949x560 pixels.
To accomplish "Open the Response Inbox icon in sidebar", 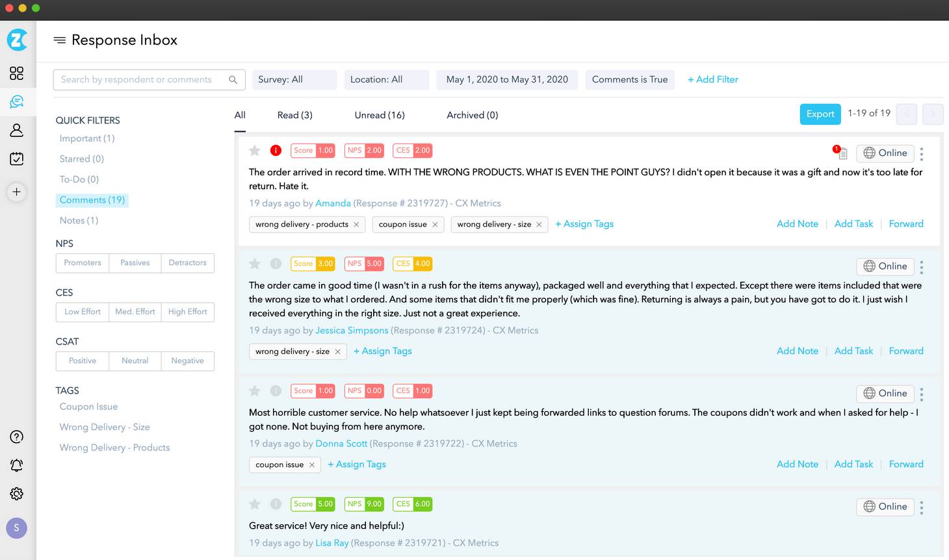I will click(17, 101).
